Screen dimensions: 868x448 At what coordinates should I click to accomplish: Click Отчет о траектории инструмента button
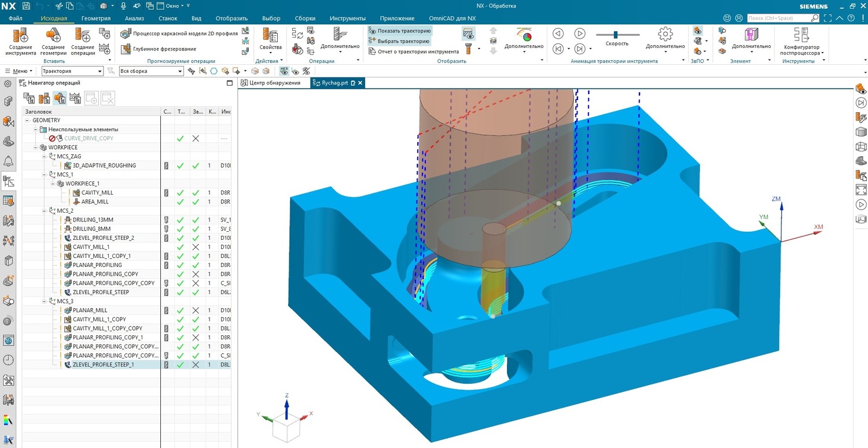point(413,51)
